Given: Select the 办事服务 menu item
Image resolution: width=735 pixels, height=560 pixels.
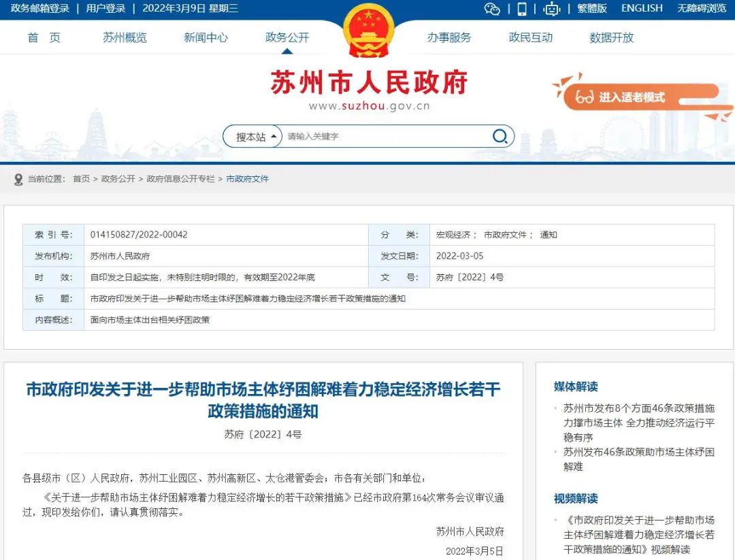Looking at the screenshot, I should tap(449, 37).
